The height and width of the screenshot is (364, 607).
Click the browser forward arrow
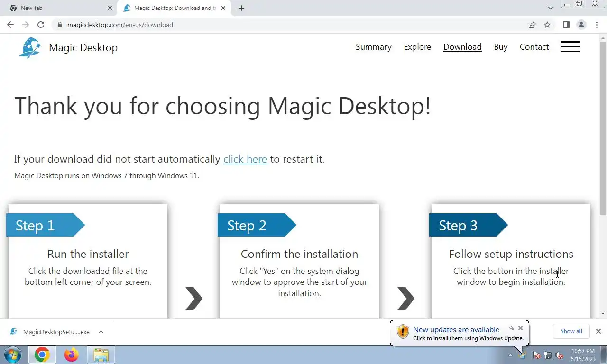(x=26, y=25)
